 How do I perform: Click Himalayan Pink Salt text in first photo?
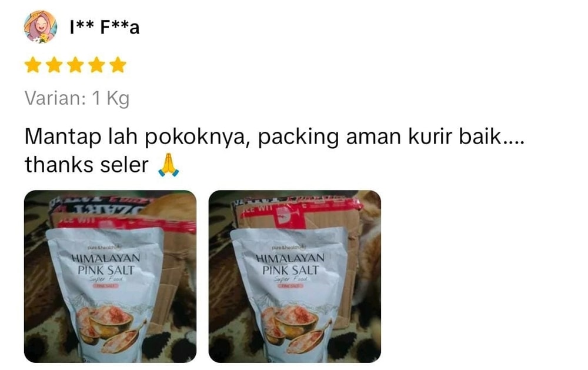click(106, 264)
